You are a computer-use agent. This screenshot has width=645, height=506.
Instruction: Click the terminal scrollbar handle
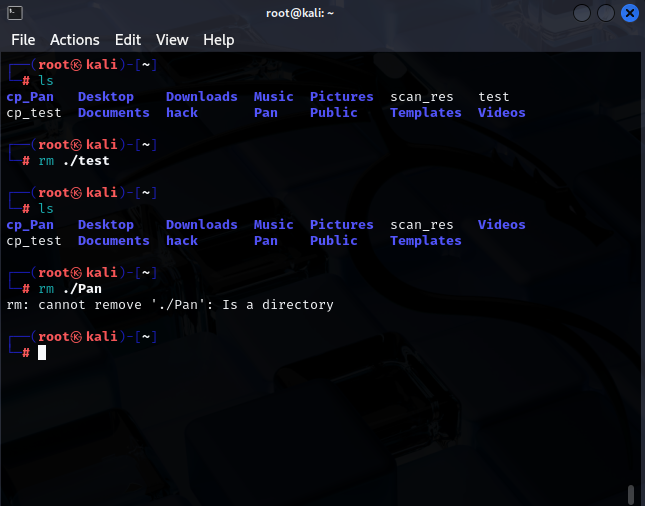(631, 494)
